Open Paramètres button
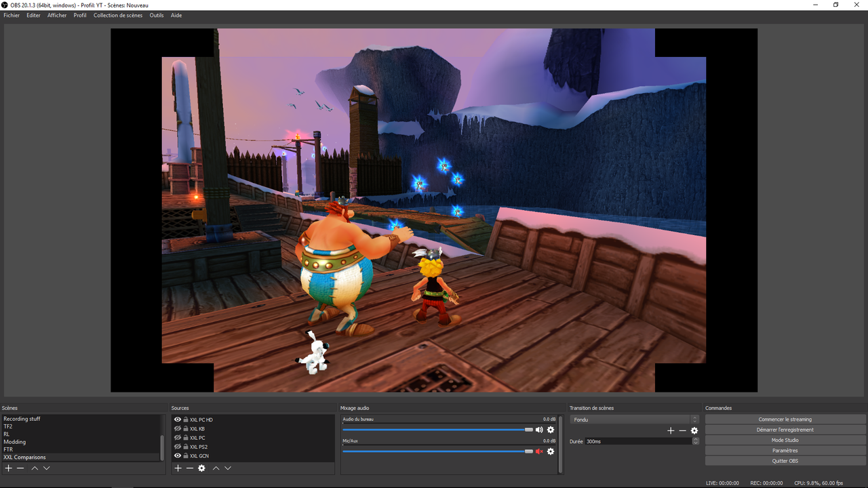Image resolution: width=868 pixels, height=488 pixels. click(x=785, y=451)
